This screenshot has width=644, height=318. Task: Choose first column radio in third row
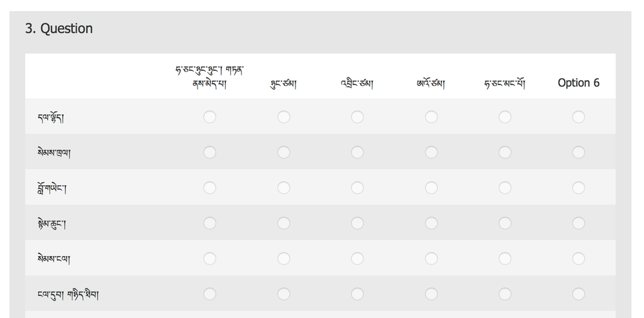210,188
